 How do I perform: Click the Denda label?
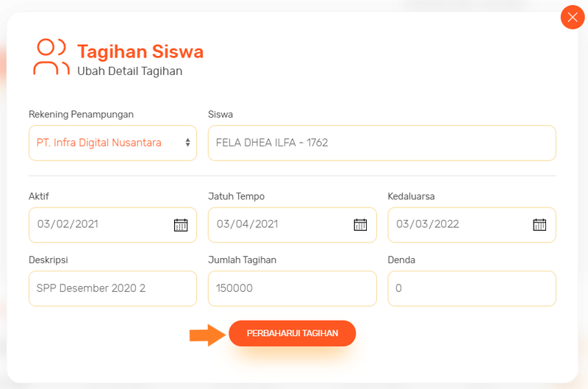click(x=401, y=260)
